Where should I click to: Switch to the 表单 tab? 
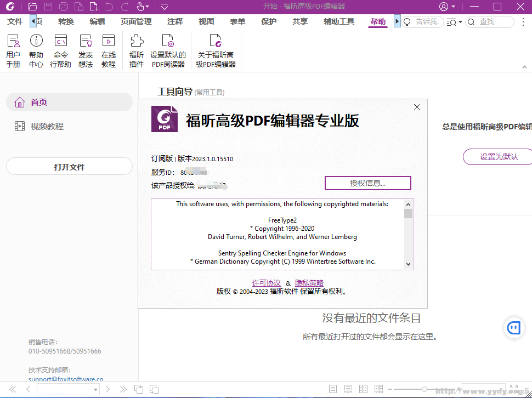(x=237, y=22)
